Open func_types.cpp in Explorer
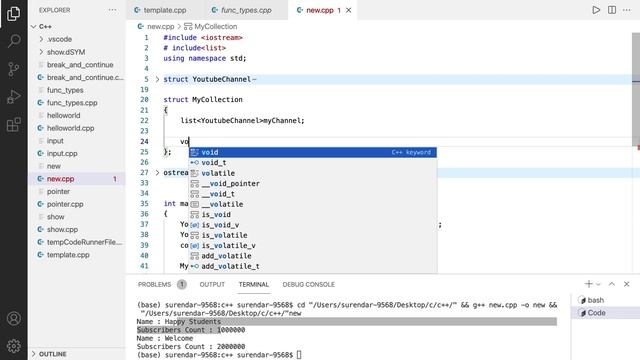This screenshot has height=360, width=640. pos(77,102)
